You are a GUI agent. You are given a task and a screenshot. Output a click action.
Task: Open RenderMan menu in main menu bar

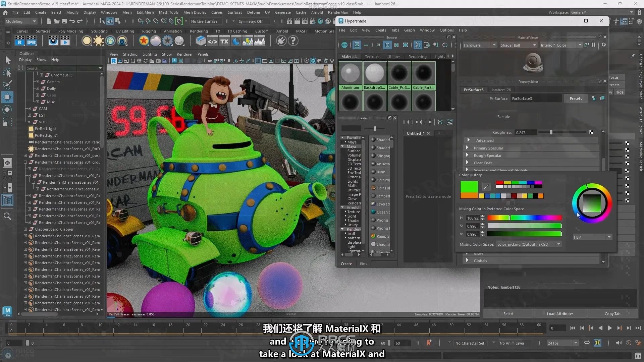[338, 12]
